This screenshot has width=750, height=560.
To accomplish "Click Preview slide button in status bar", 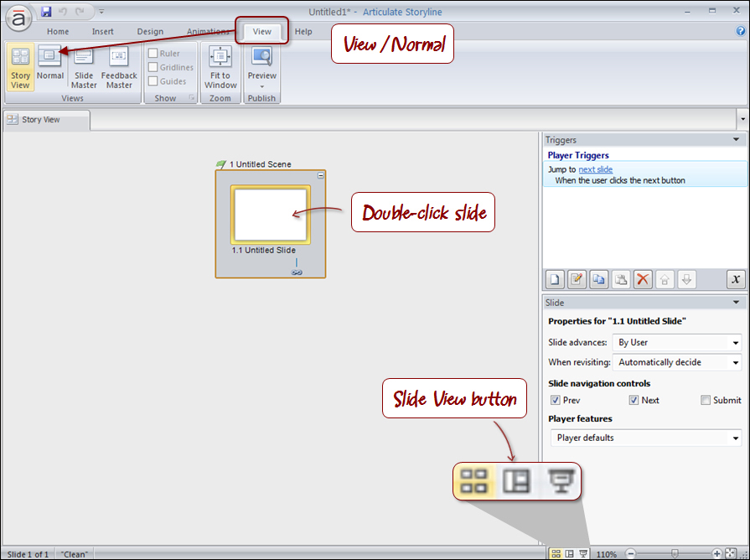I will (583, 554).
